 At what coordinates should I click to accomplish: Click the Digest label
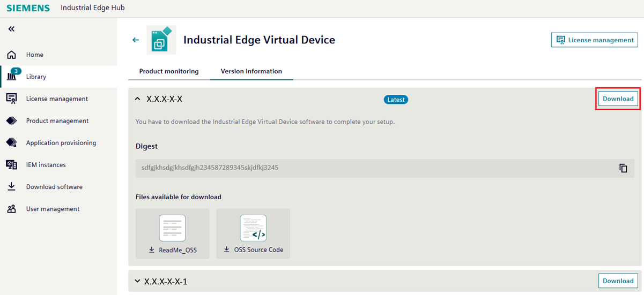146,146
